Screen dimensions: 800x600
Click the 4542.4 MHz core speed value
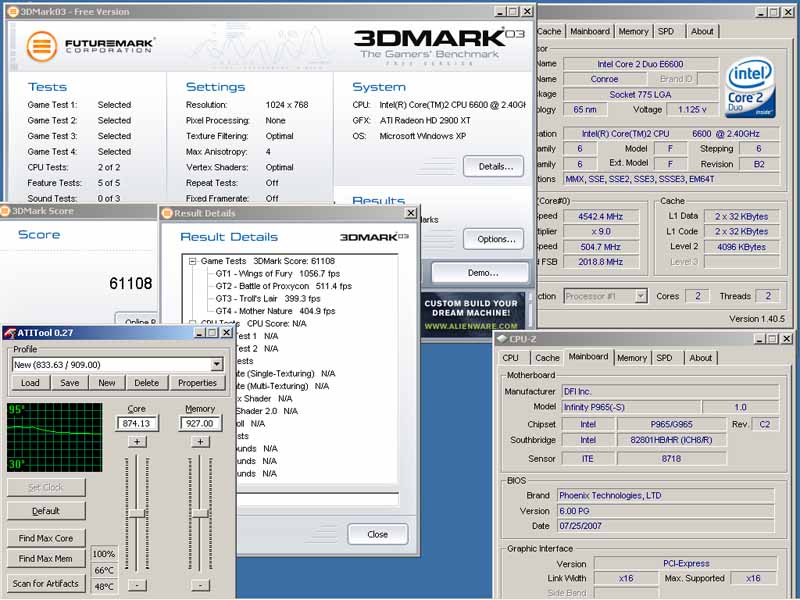point(600,216)
